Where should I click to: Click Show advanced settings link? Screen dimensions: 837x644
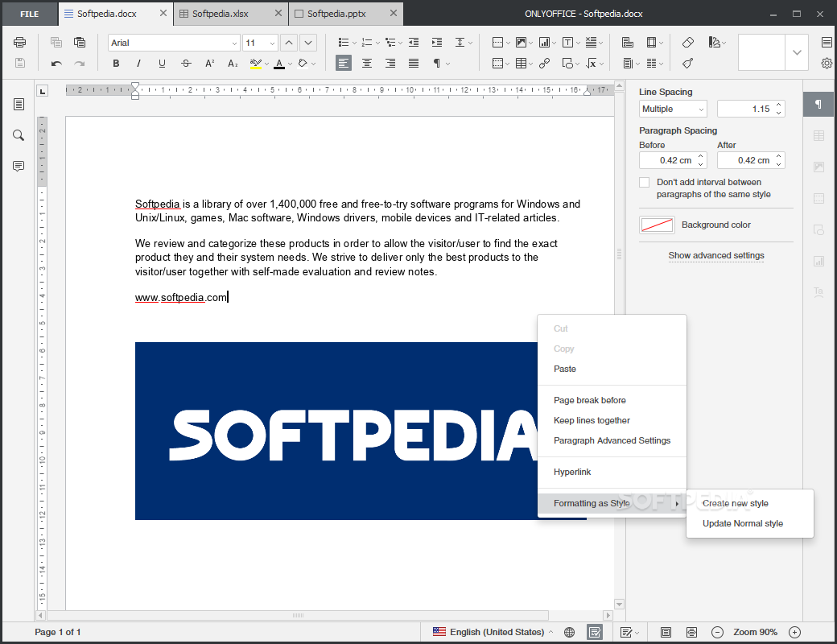pos(715,256)
